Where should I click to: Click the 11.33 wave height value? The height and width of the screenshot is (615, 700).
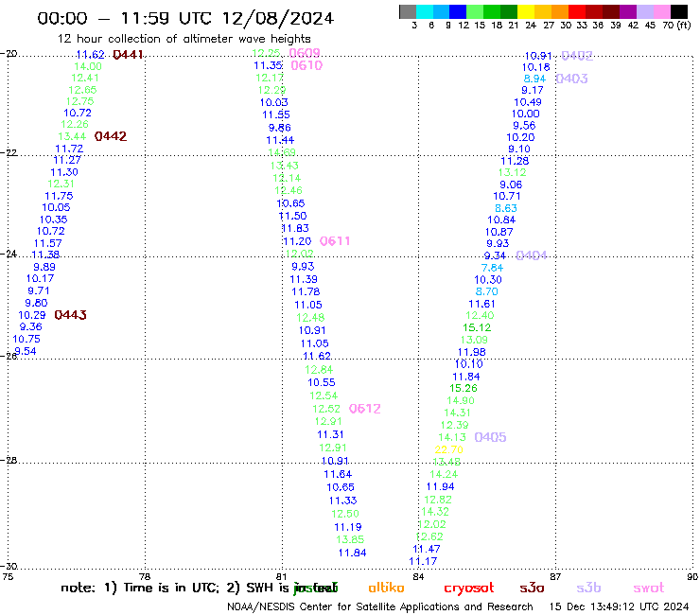tap(342, 501)
